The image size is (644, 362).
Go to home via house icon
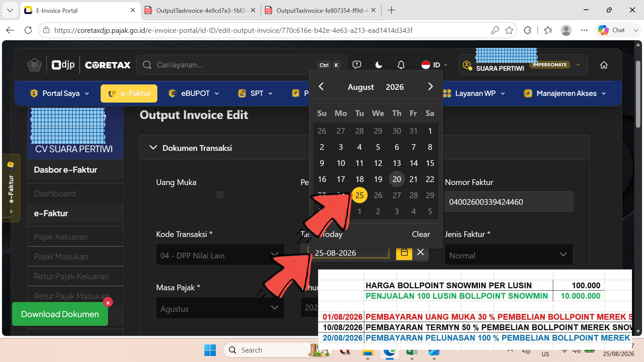tap(604, 65)
